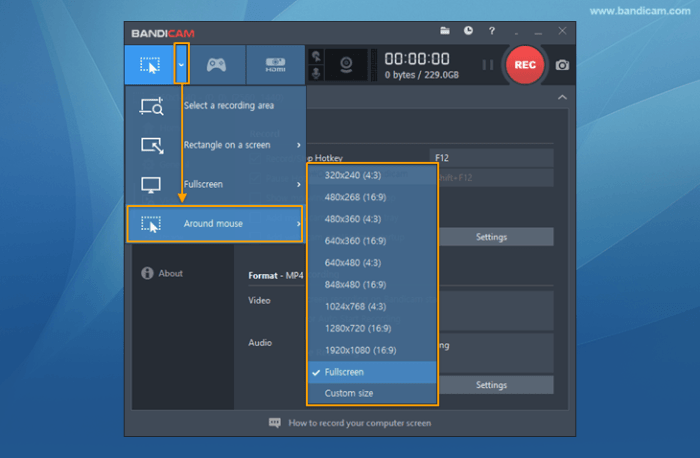Open help question mark icon

492,31
